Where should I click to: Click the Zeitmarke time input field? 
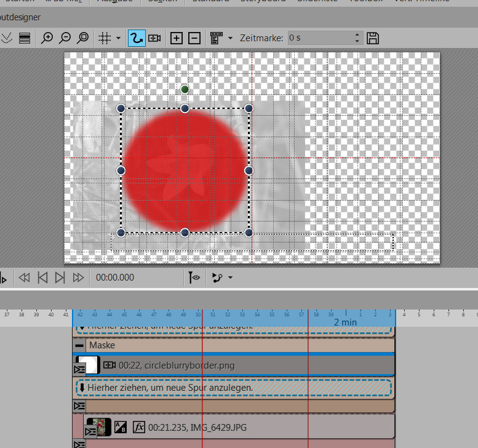[x=320, y=38]
